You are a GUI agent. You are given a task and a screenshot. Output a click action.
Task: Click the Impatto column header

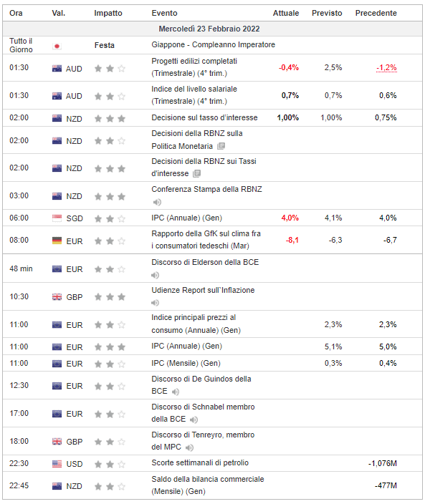tap(108, 13)
